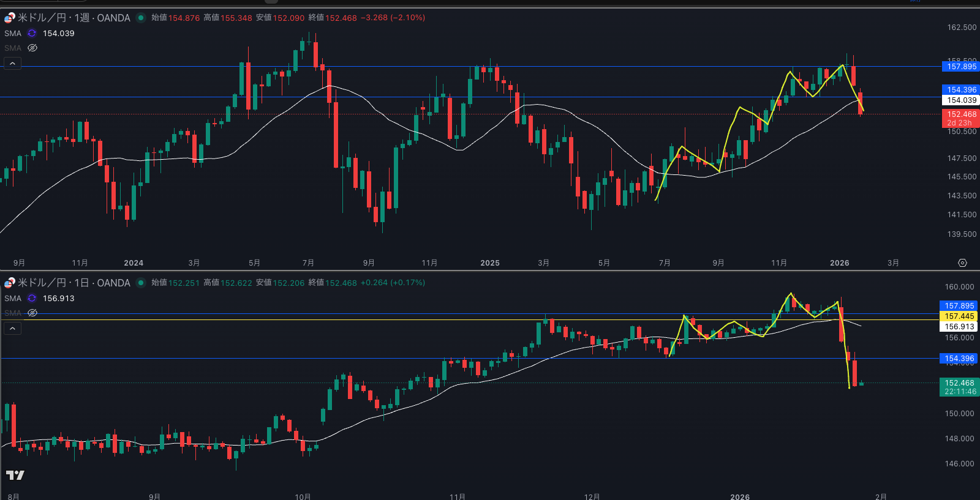Click the weekly chart USD/JPY flag icon
This screenshot has height=500, width=980.
click(x=9, y=18)
